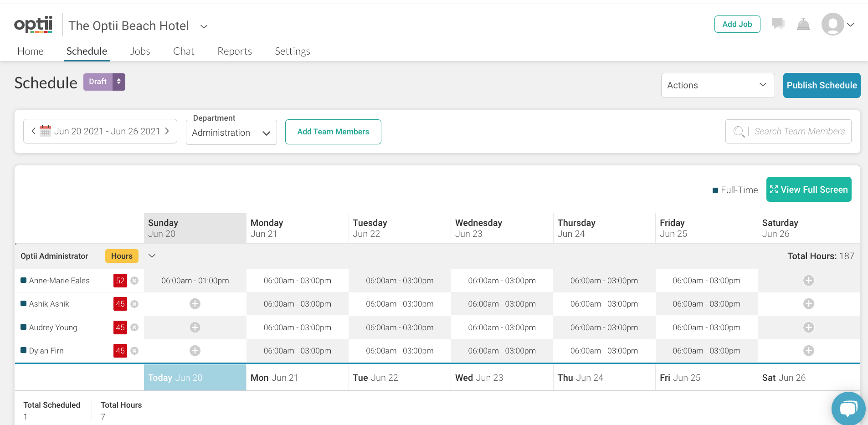Viewport: 868px width, 425px height.
Task: Add Sunday shift for Audrey Young
Action: pyautogui.click(x=195, y=328)
